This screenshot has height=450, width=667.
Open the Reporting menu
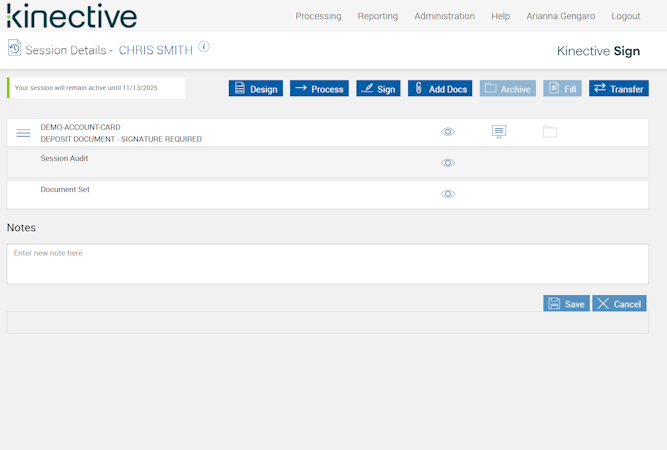point(378,16)
